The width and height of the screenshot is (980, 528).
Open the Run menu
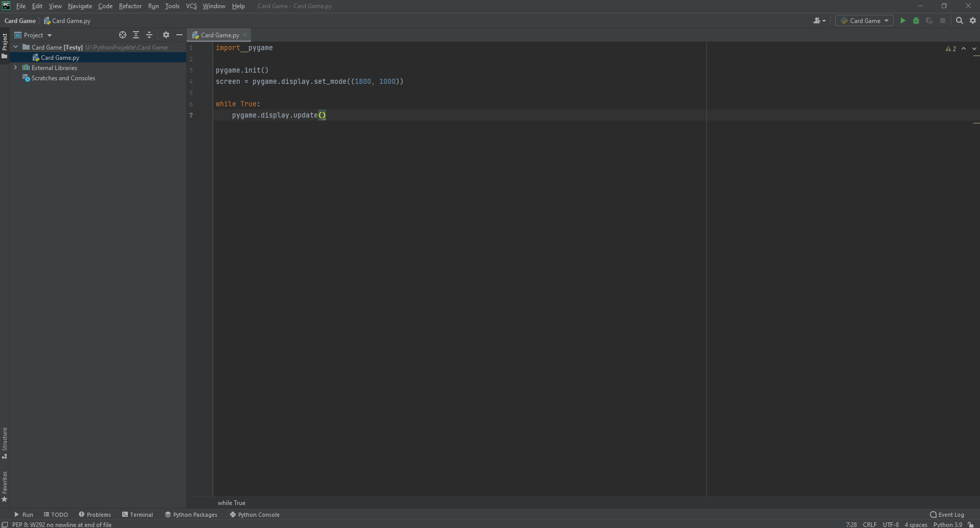coord(153,6)
